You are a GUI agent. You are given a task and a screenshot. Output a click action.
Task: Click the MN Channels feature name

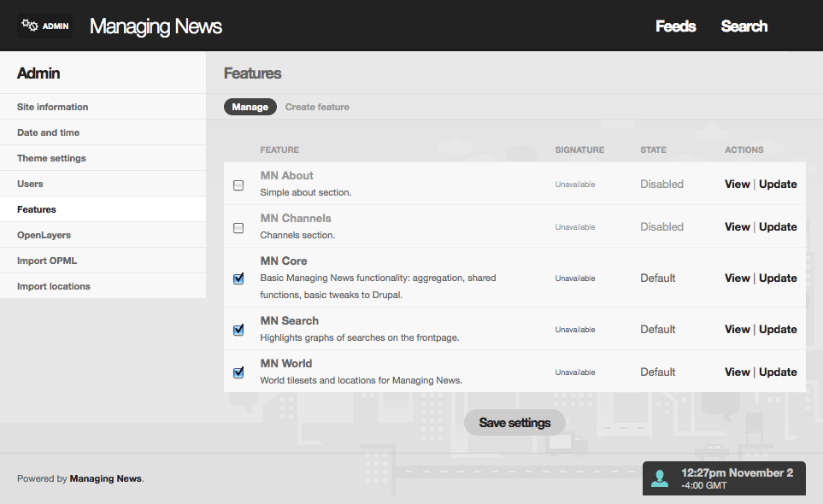[x=296, y=218]
